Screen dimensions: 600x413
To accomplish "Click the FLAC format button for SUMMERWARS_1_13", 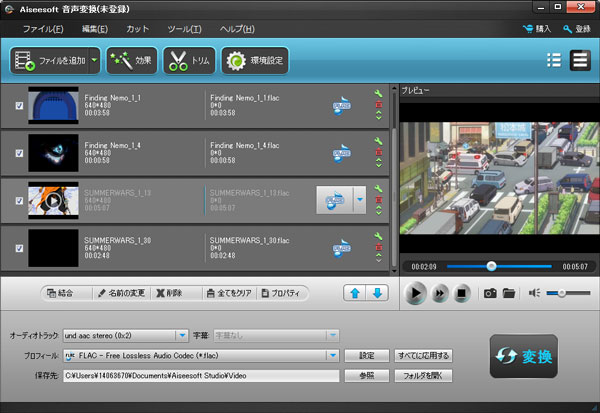I will click(334, 200).
